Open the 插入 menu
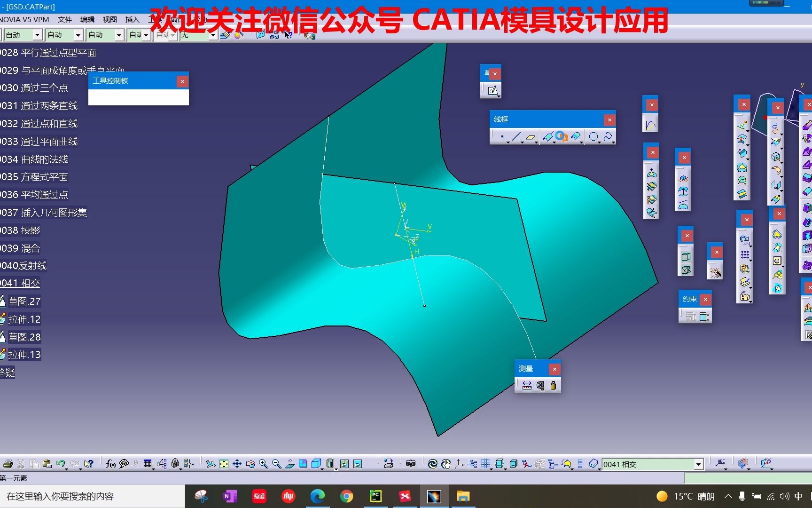Viewport: 812px width, 508px height. (x=133, y=20)
